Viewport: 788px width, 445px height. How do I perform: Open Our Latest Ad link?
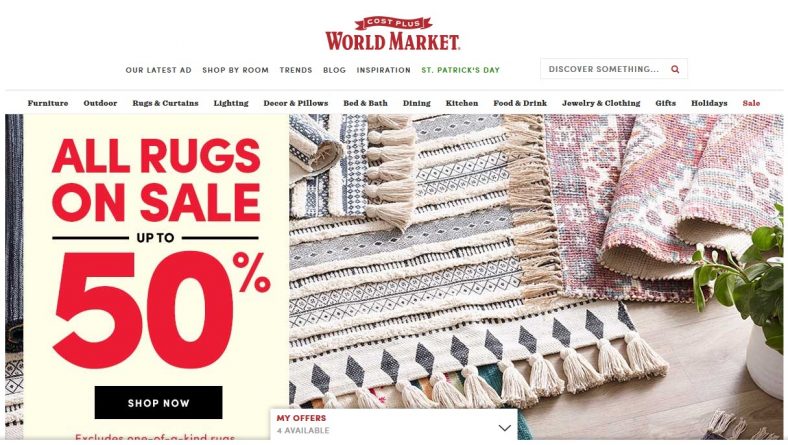tap(158, 70)
